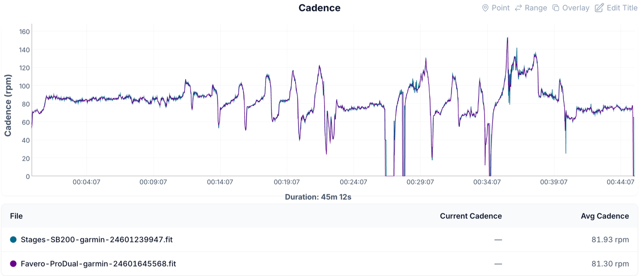Select the Range mode label
644x276 pixels.
[536, 8]
